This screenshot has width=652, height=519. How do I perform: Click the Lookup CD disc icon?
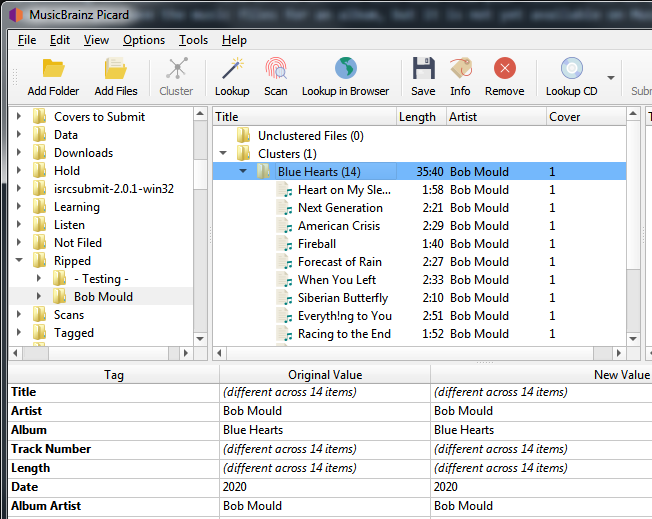pyautogui.click(x=572, y=69)
